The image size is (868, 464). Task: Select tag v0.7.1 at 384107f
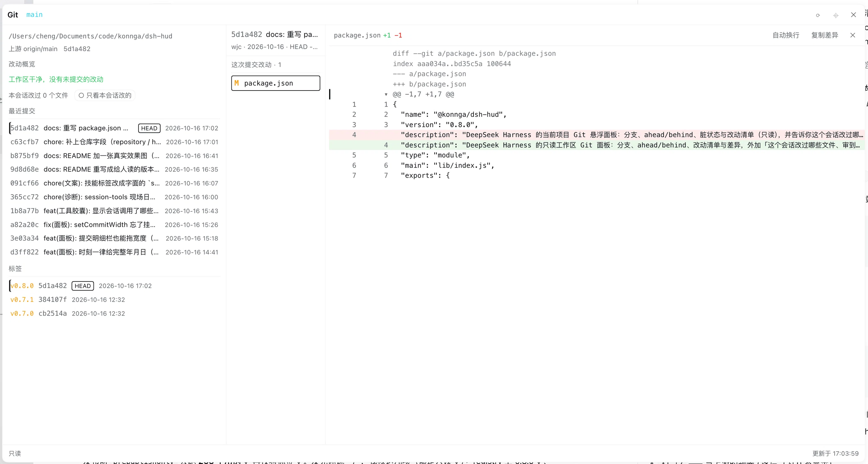[x=114, y=299]
